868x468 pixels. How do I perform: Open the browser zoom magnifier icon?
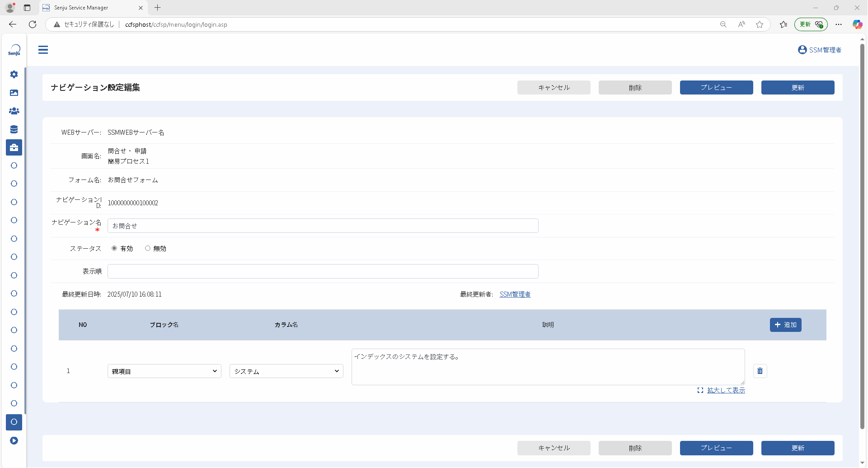pos(723,24)
